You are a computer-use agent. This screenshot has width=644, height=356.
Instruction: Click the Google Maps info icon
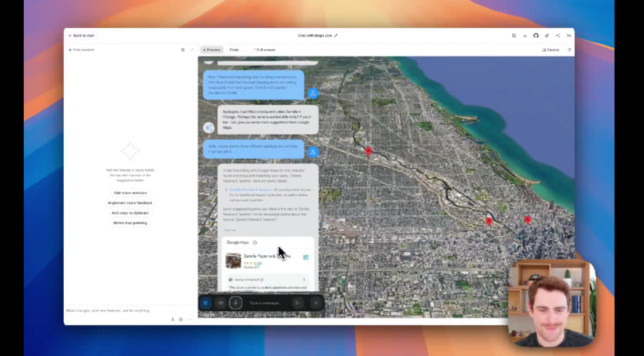point(255,243)
